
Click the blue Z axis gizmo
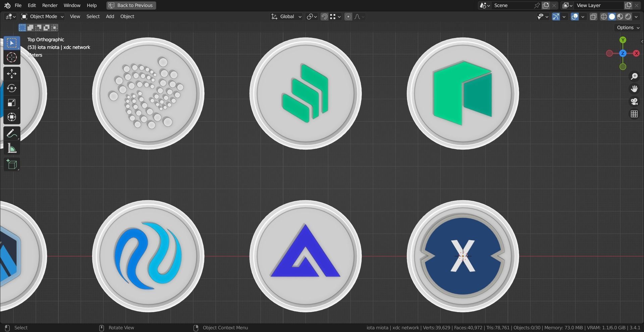[623, 53]
